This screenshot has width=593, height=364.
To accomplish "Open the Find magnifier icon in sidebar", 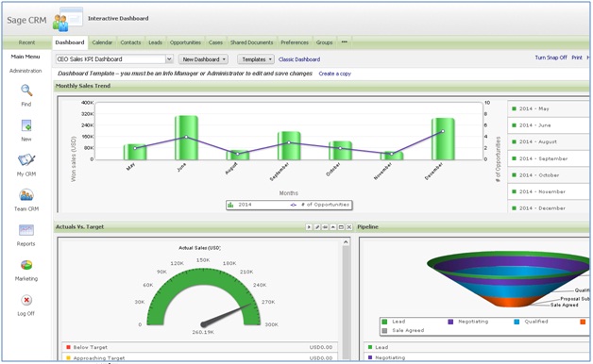I will point(26,91).
